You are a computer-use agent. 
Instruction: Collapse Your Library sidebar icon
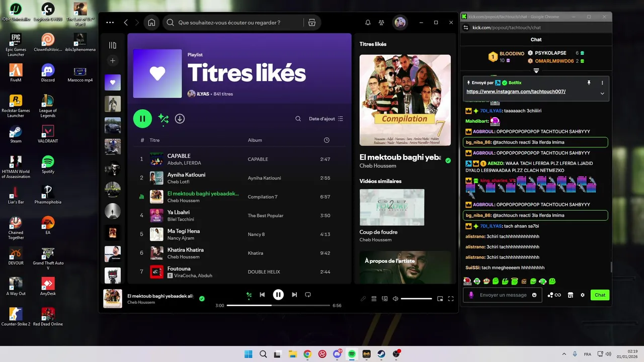click(x=113, y=45)
